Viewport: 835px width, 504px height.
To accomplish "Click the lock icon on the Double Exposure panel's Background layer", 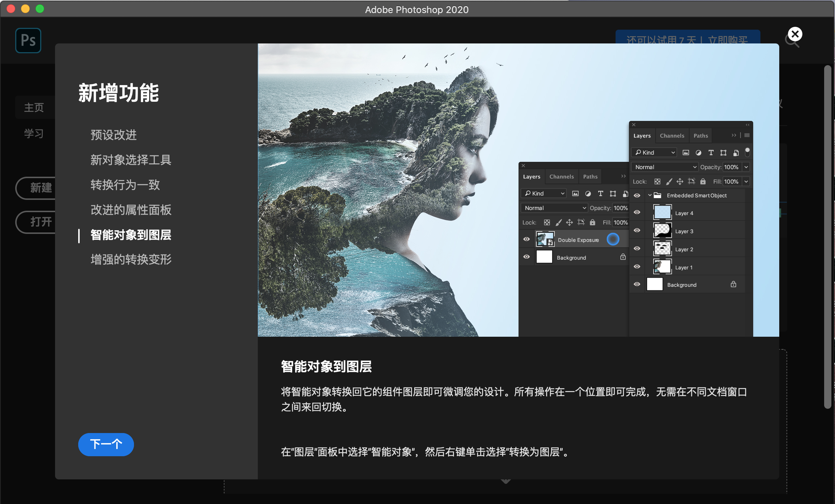I will pos(623,257).
